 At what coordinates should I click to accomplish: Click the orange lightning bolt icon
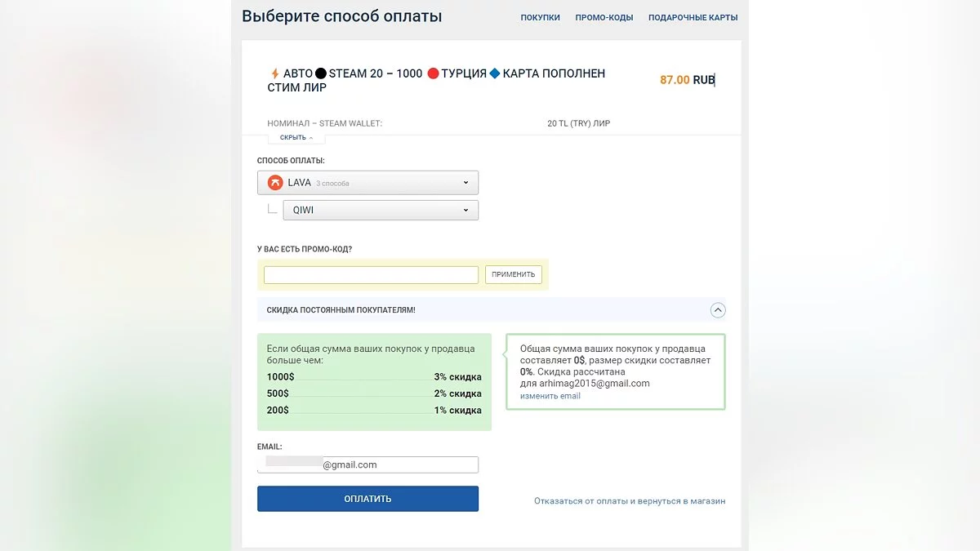coord(274,73)
